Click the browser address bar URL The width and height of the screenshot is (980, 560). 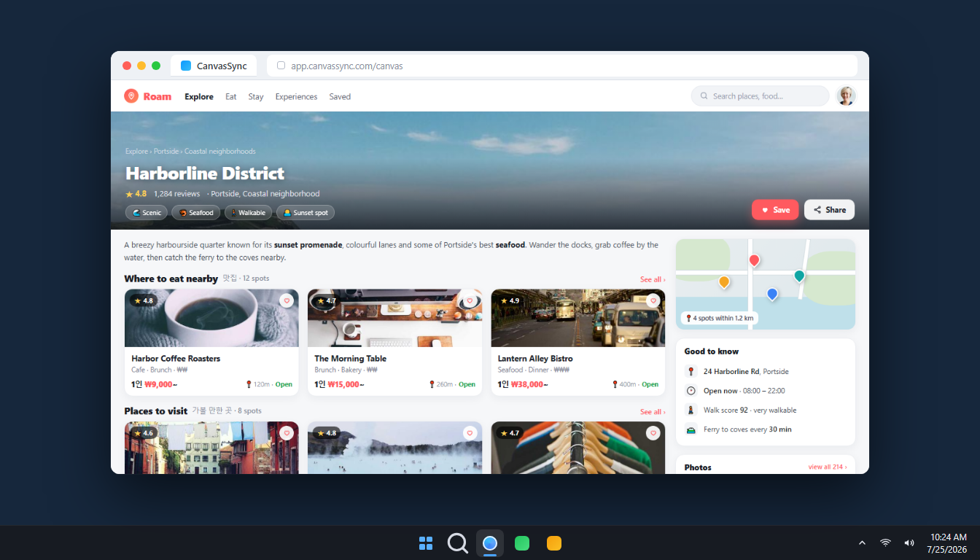click(347, 66)
